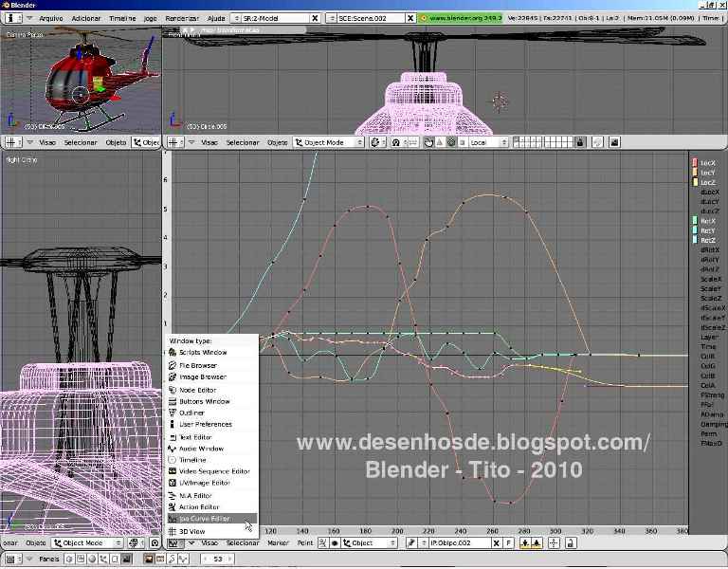
Task: Choose Timeline window type
Action: 211,460
